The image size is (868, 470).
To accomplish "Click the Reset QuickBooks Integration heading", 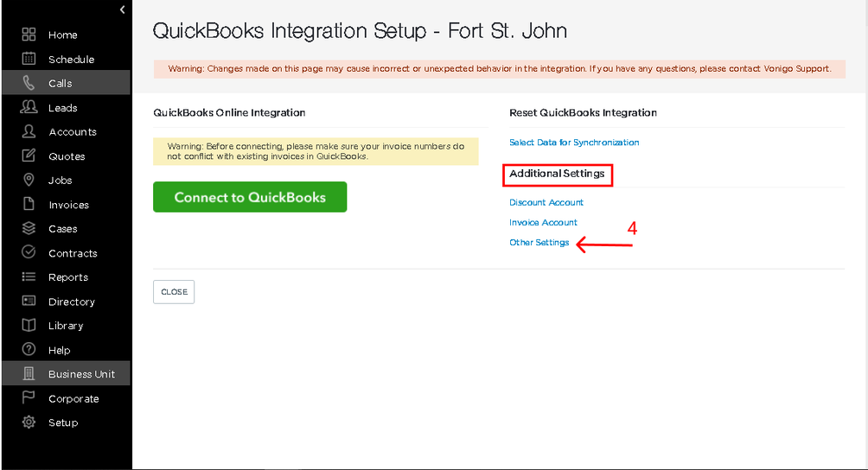I will [x=583, y=113].
